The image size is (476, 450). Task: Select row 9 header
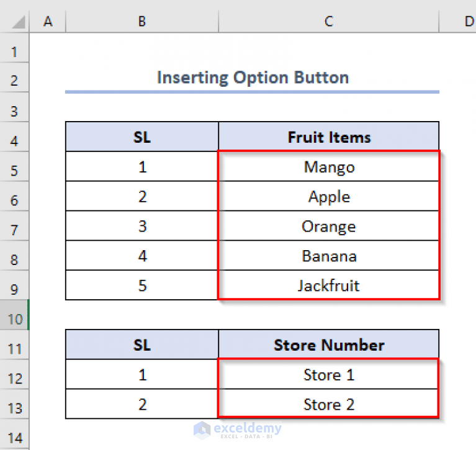[x=14, y=286]
